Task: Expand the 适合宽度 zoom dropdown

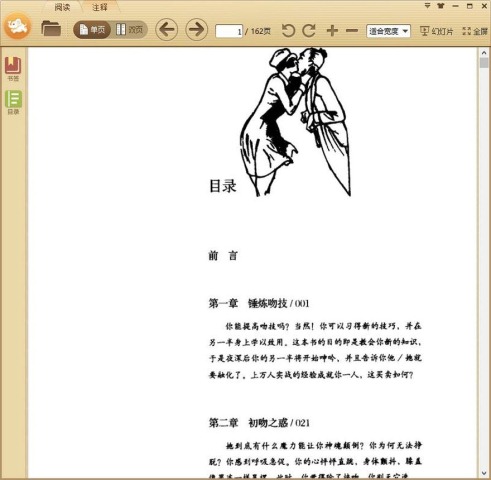Action: [388, 31]
